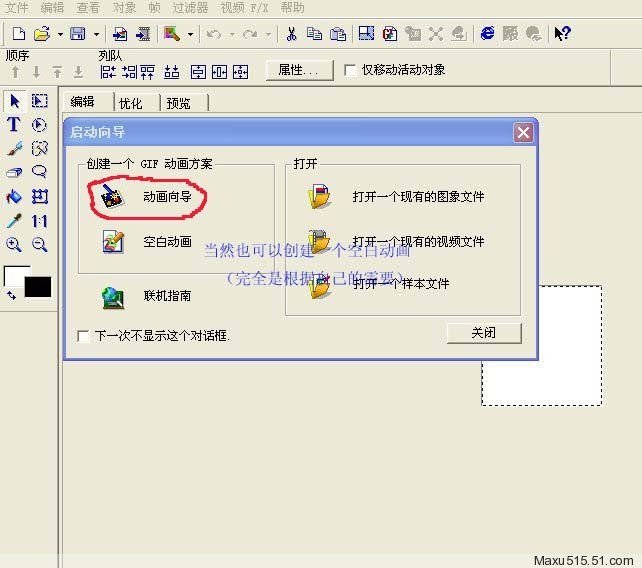Expand the Undo history dropdown

click(232, 34)
